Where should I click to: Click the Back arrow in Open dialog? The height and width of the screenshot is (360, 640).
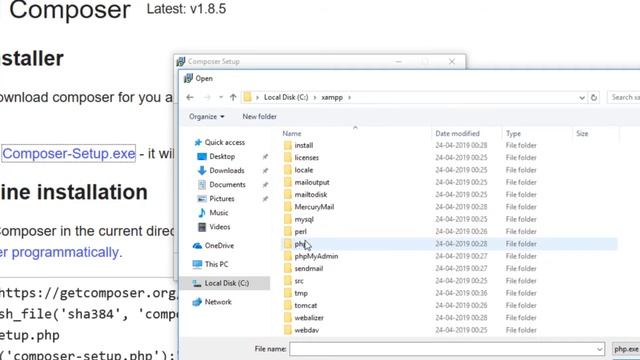(x=190, y=97)
